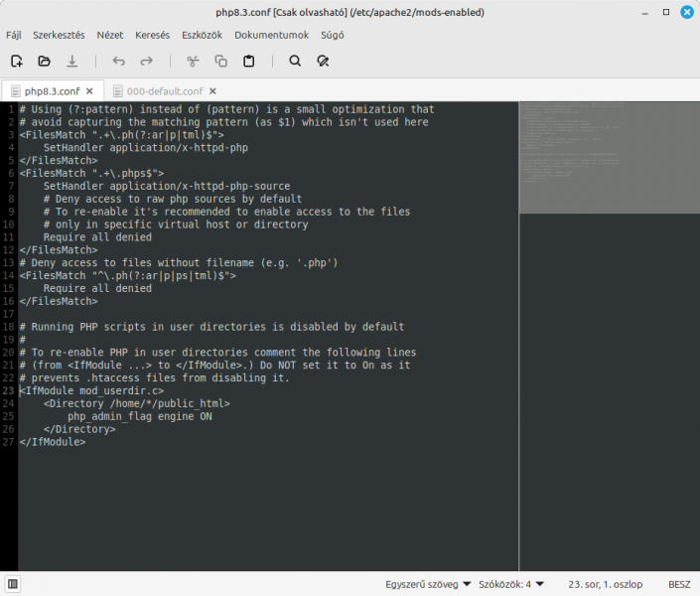Open the Nézet menu
700x596 pixels.
pyautogui.click(x=110, y=35)
